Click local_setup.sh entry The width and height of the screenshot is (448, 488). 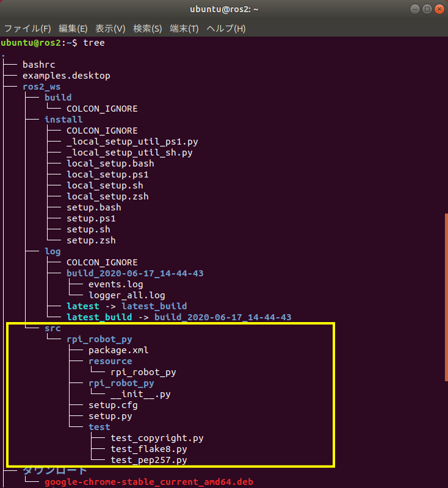[x=104, y=185]
